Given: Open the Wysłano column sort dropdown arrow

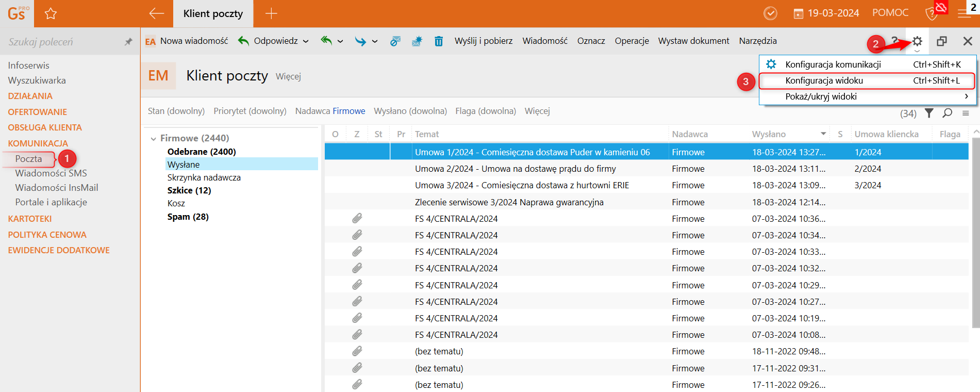Looking at the screenshot, I should coord(823,134).
